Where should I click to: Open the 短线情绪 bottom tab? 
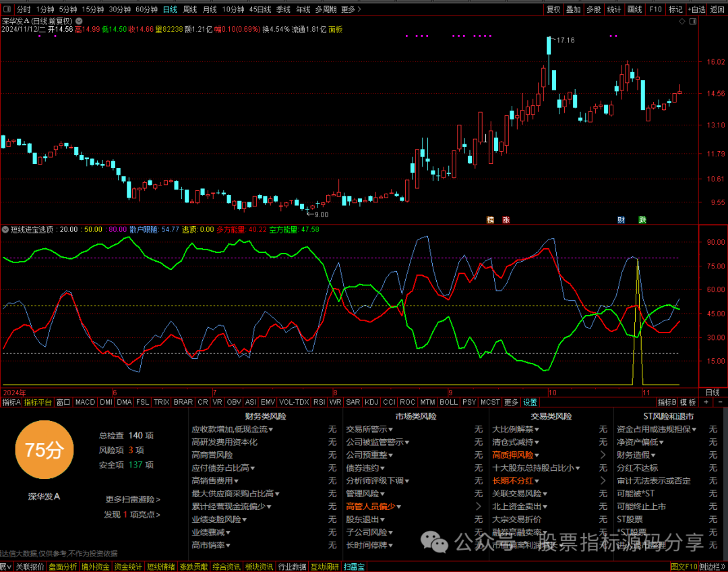coord(160,567)
